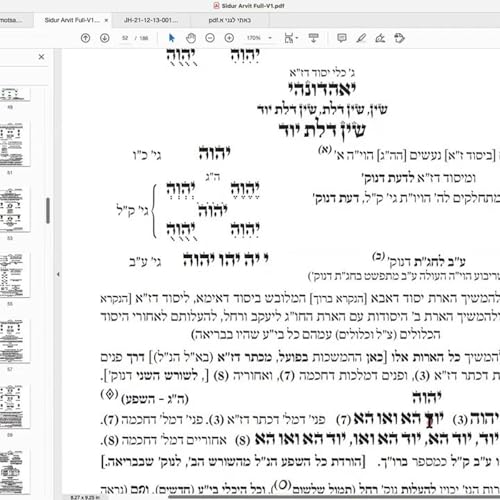Image resolution: width=500 pixels, height=500 pixels.
Task: Click the large bold line 'שין דלת יוד'
Action: pyautogui.click(x=322, y=130)
